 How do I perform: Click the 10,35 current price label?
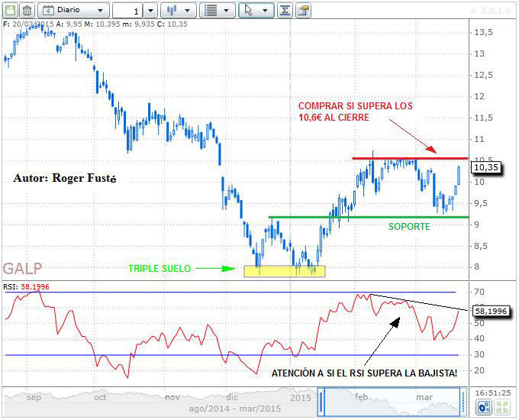pos(486,167)
